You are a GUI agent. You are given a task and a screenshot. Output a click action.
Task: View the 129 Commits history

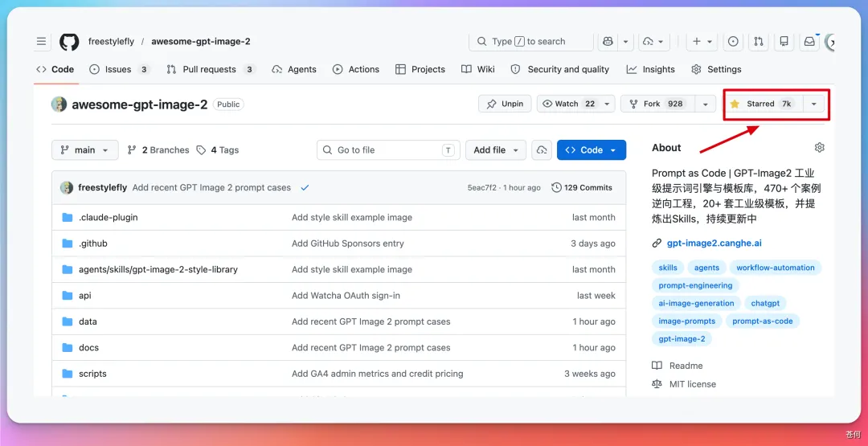(582, 187)
